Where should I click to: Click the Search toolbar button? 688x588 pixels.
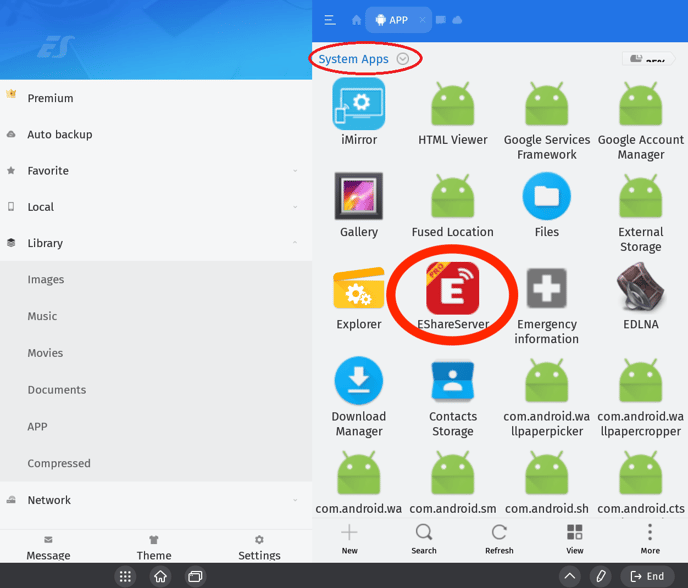pos(424,538)
